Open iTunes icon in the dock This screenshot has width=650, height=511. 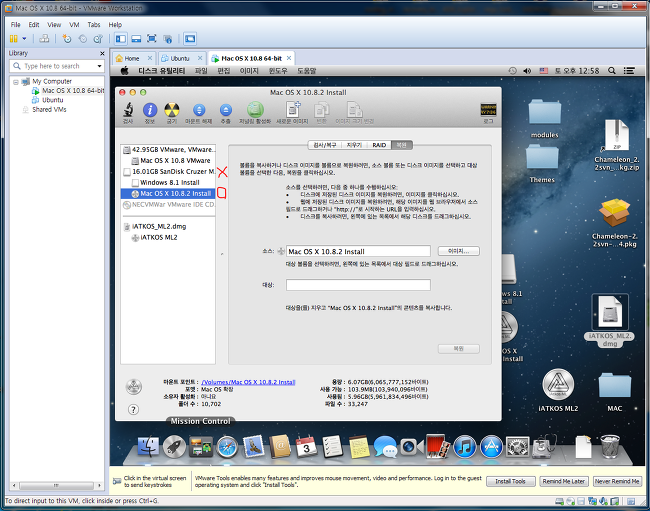click(x=465, y=447)
